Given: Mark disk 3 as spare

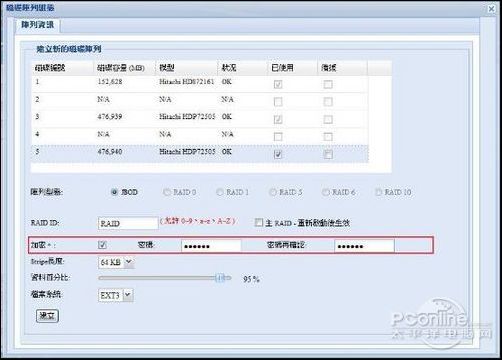Looking at the screenshot, I should [328, 119].
